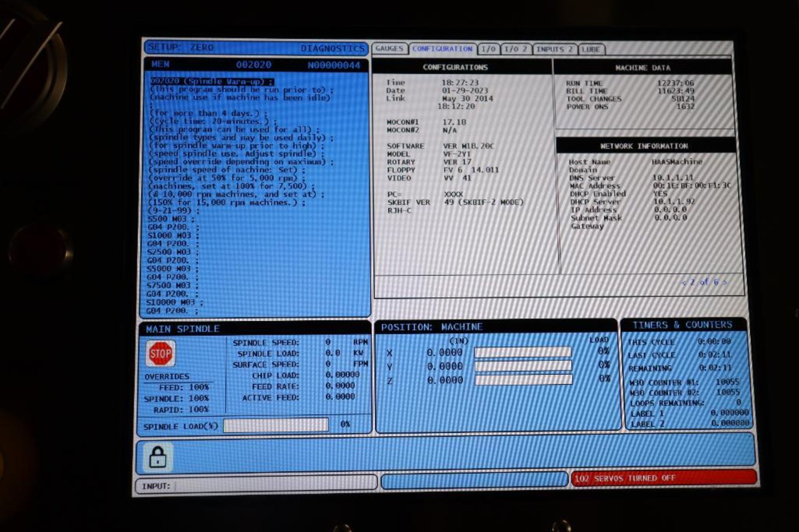This screenshot has height=532, width=799.
Task: Click DHCP Server value 10.1.1.92
Action: [674, 202]
